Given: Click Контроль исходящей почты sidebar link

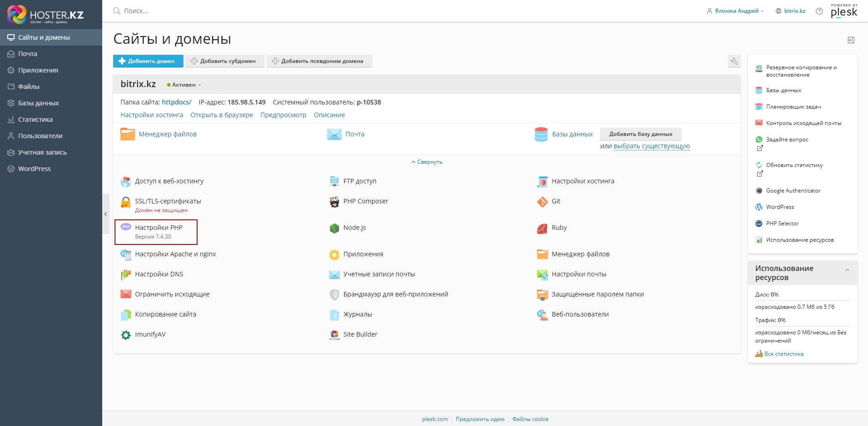Looking at the screenshot, I should coord(804,123).
